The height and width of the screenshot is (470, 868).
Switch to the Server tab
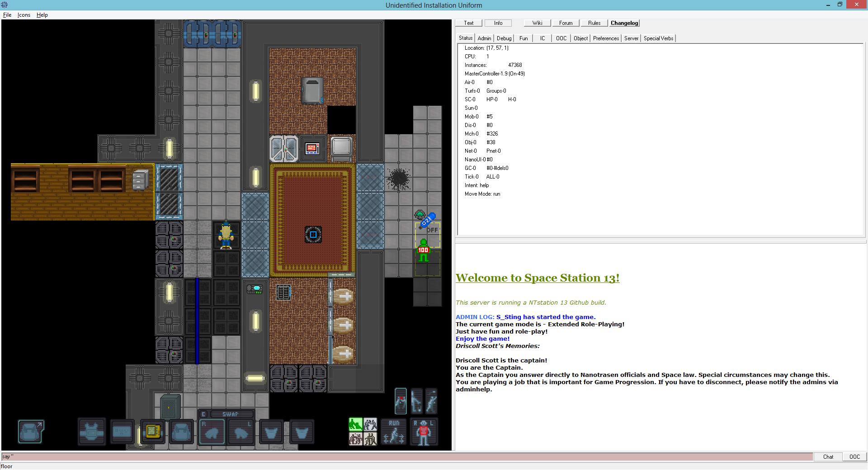tap(632, 38)
